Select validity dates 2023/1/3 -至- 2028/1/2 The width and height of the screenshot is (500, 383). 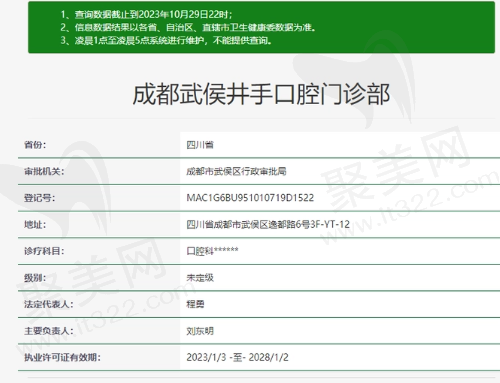coord(237,357)
